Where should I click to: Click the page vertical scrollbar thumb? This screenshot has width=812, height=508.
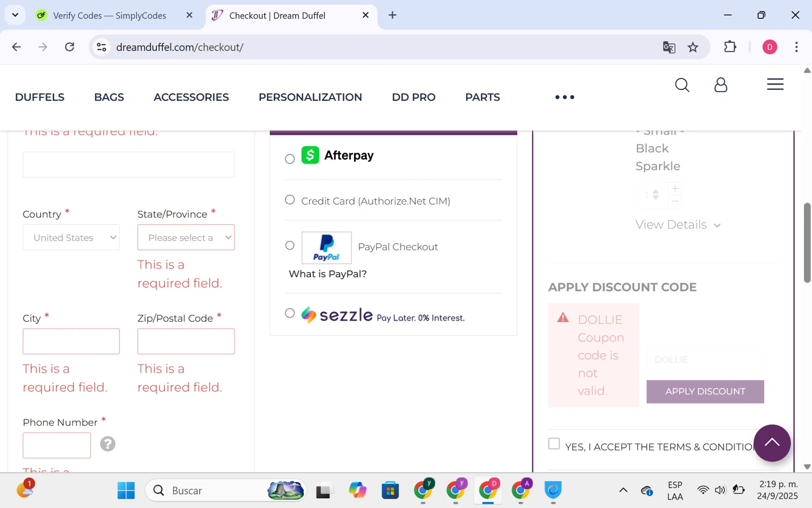coord(807,243)
